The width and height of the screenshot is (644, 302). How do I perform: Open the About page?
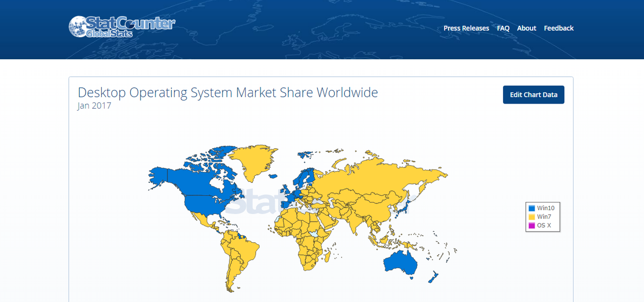[526, 28]
